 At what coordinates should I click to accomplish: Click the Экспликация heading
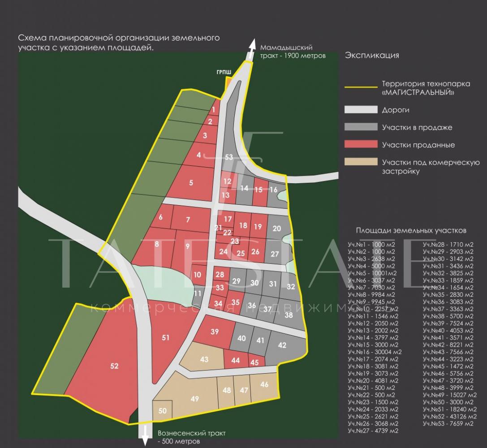tap(372, 56)
